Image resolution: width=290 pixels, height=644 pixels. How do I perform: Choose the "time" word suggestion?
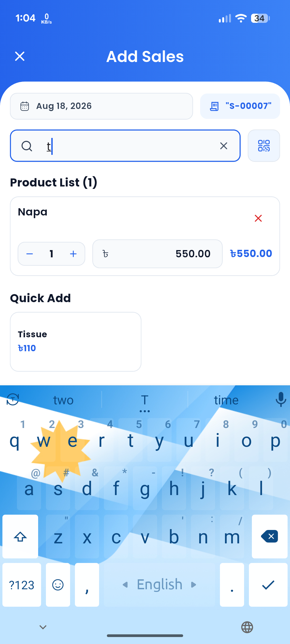pos(226,400)
